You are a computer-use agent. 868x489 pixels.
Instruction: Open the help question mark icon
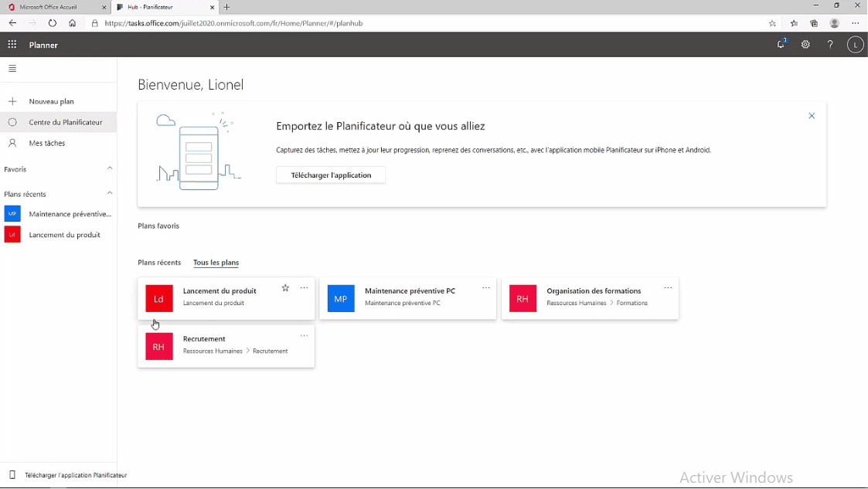830,44
